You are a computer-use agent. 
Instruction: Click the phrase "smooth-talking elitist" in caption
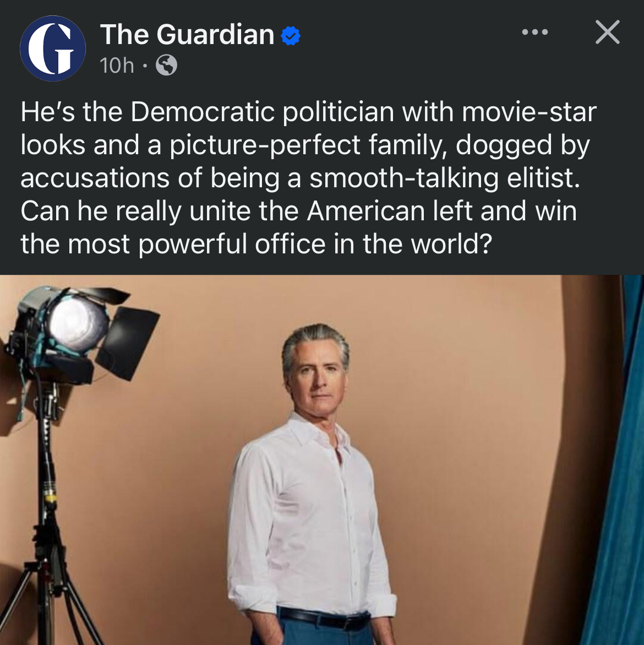coord(445,178)
